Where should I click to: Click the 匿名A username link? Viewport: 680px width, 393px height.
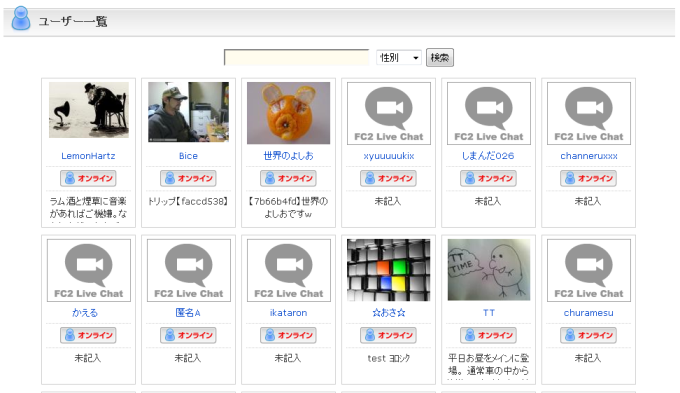(x=188, y=313)
